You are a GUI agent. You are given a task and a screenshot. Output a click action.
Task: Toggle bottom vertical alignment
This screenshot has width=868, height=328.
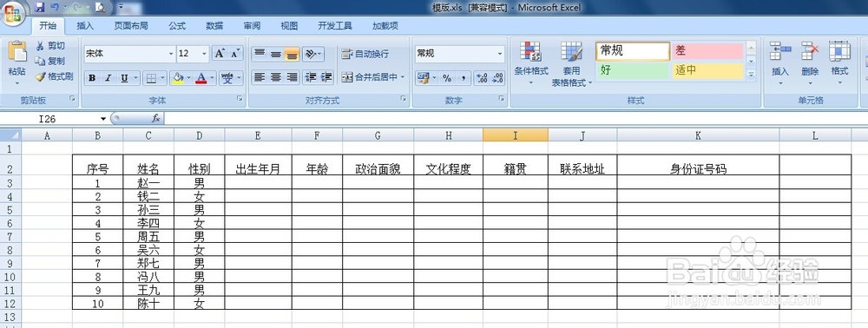tap(292, 54)
